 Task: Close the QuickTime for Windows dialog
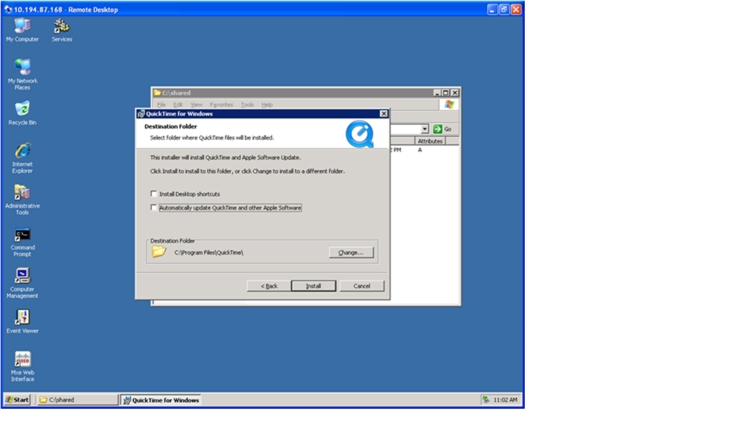click(383, 114)
